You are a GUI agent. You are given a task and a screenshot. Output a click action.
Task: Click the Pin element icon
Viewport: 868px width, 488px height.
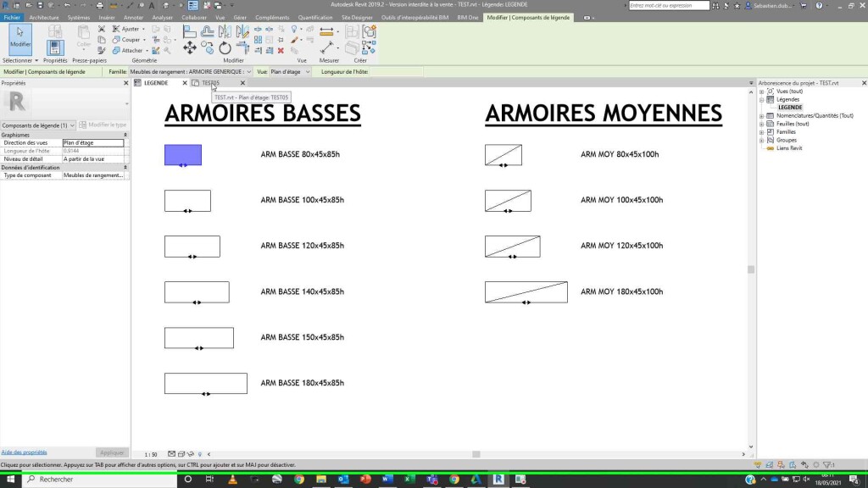tap(281, 40)
